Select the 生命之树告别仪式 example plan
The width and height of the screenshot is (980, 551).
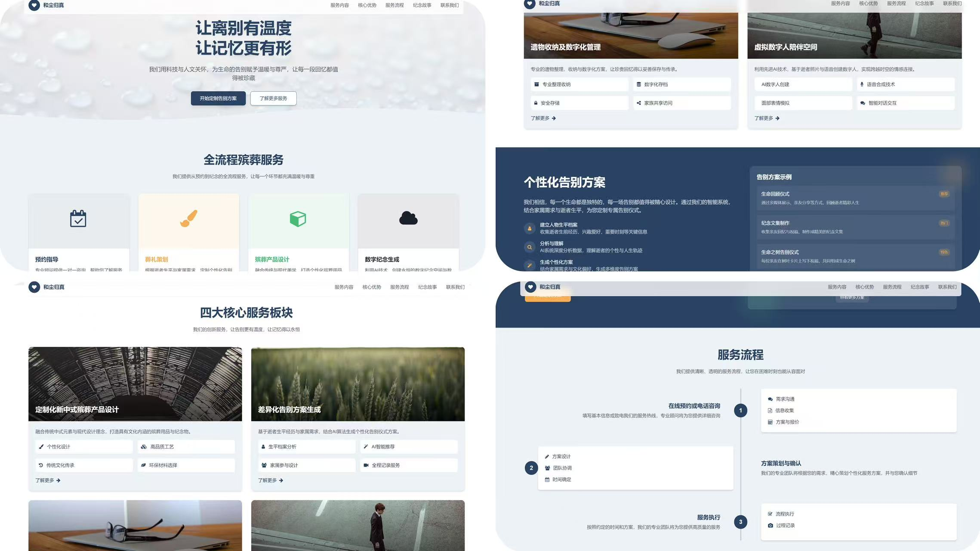click(856, 257)
